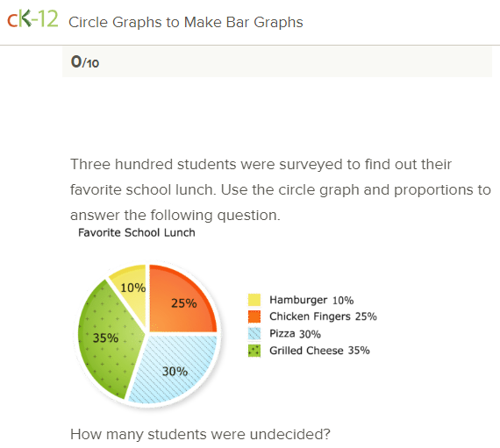Screen dimensions: 500x448
Task: Click the 35% green pie slice
Action: pyautogui.click(x=109, y=341)
